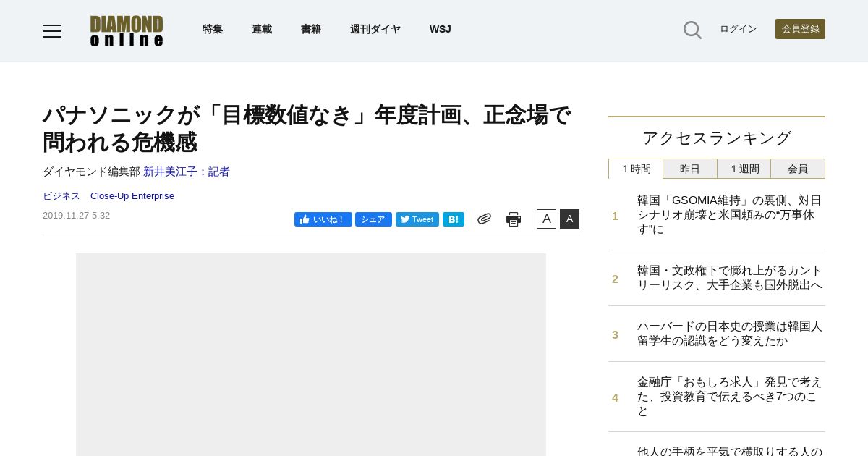Open the 週刊ダイヤ menu item
868x456 pixels.
pos(375,29)
